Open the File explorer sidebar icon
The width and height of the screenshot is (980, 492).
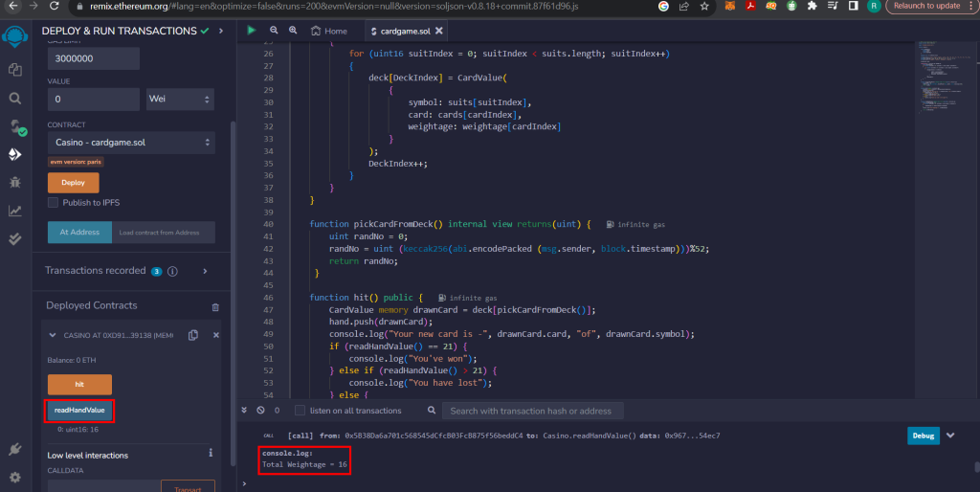[15, 69]
